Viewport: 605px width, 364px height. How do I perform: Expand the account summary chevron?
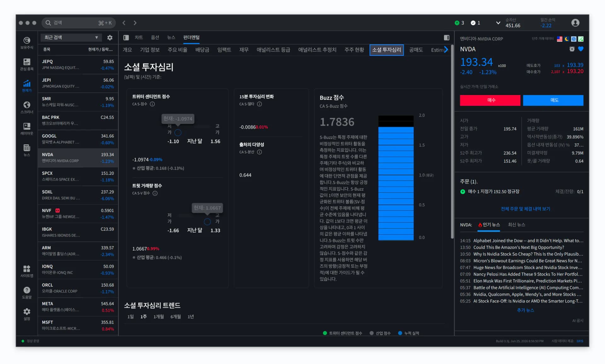498,23
